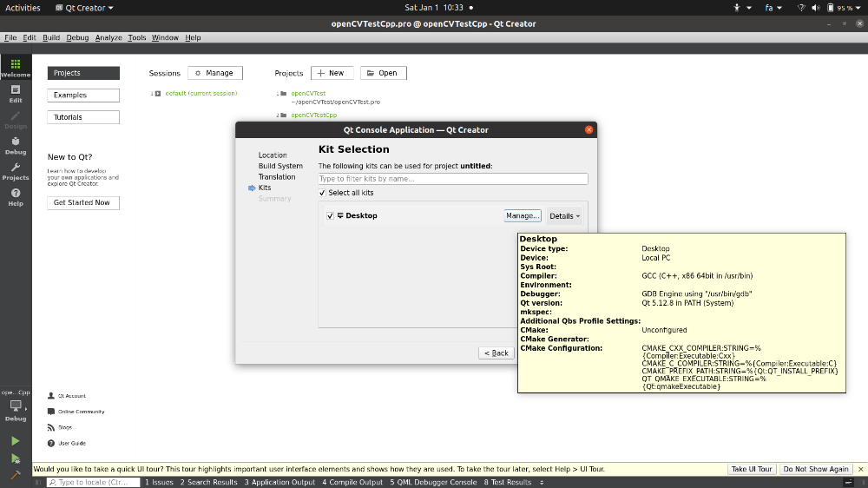Open Qt Creator app menu in top bar

[84, 8]
